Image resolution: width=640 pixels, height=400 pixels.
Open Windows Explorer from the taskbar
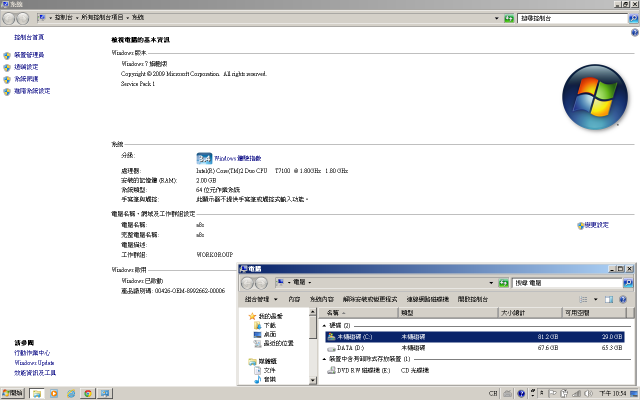coord(37,393)
